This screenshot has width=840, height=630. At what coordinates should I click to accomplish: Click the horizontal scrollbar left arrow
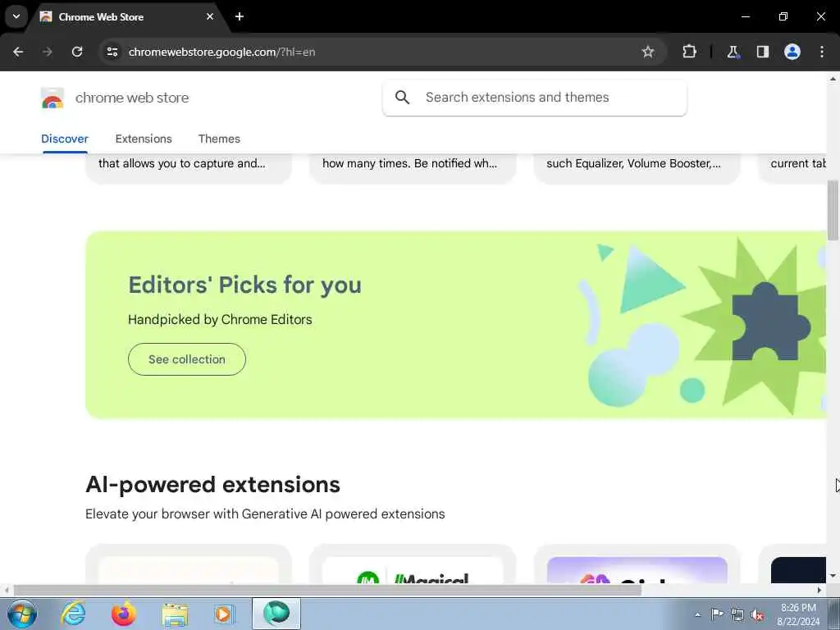tap(7, 591)
